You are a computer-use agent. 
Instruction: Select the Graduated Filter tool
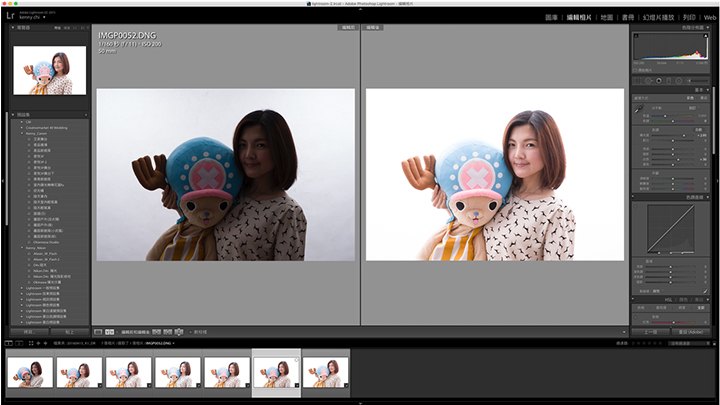(x=669, y=81)
